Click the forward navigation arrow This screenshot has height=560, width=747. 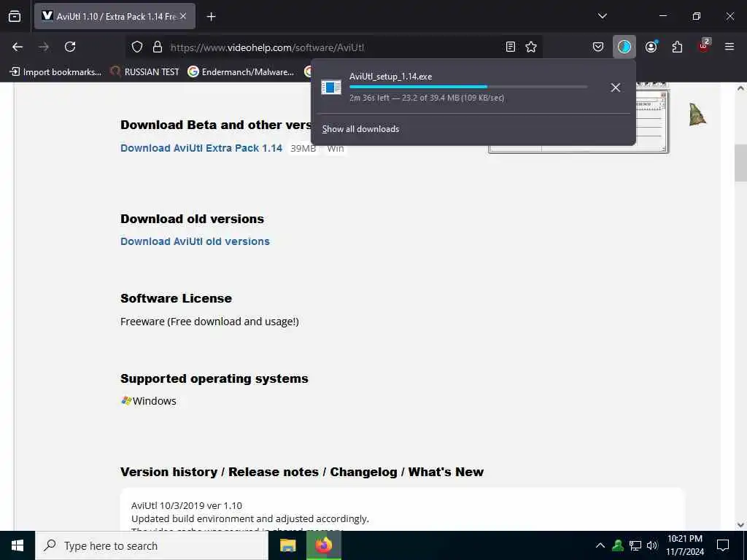(43, 47)
